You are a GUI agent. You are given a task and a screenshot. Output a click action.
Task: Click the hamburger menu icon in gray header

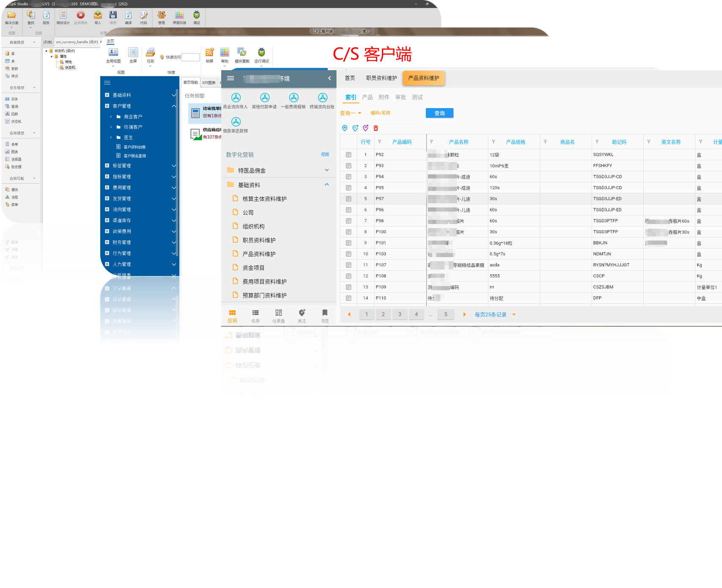click(231, 78)
